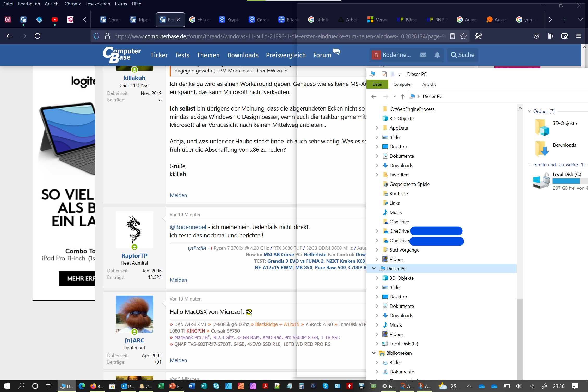Bookmark page with star icon
The width and height of the screenshot is (588, 392).
coord(463,36)
